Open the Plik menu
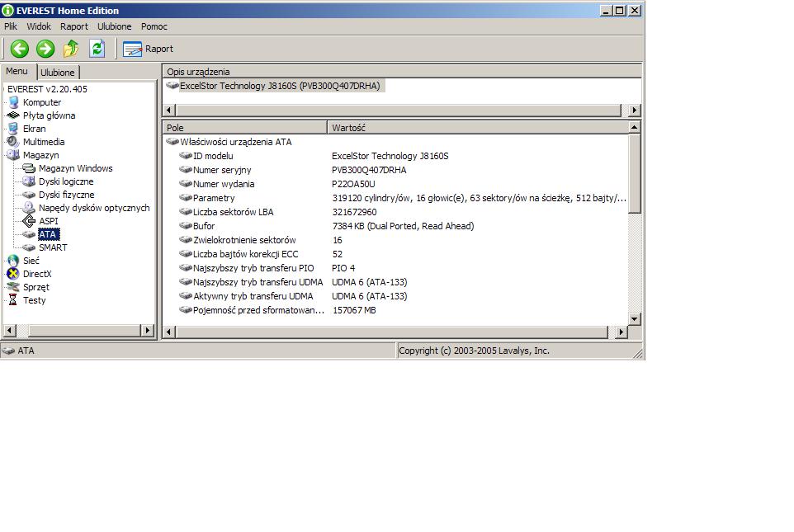794x532 pixels. pyautogui.click(x=11, y=26)
